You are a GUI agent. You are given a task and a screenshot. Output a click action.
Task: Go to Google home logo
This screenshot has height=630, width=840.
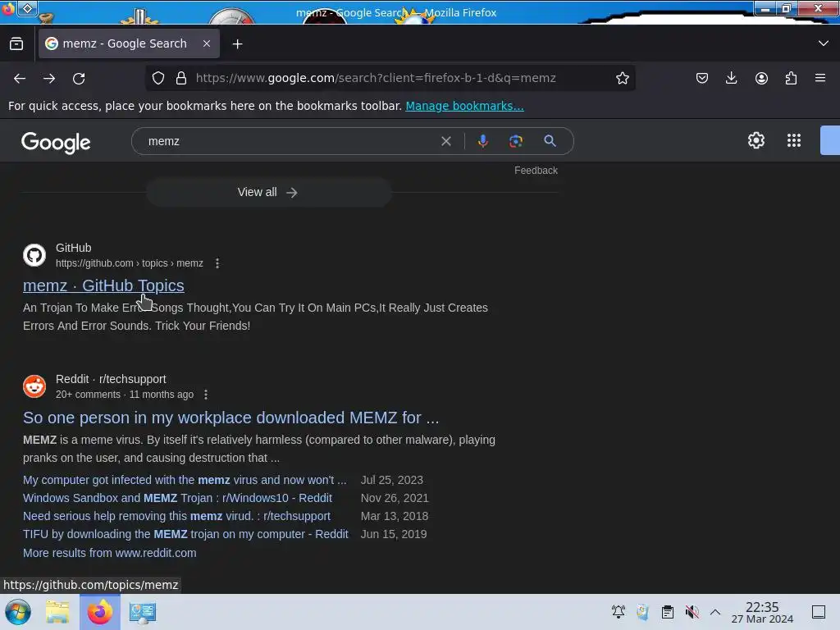[x=57, y=143]
